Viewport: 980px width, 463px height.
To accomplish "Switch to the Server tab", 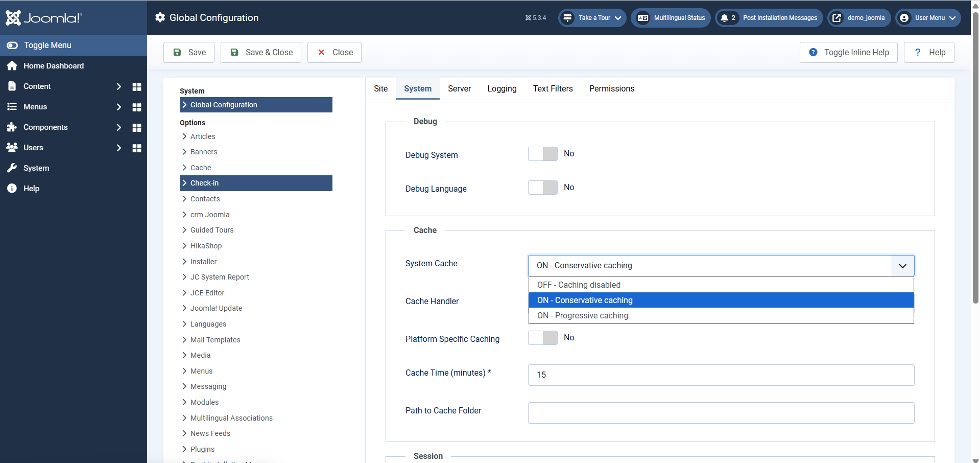I will coord(459,89).
